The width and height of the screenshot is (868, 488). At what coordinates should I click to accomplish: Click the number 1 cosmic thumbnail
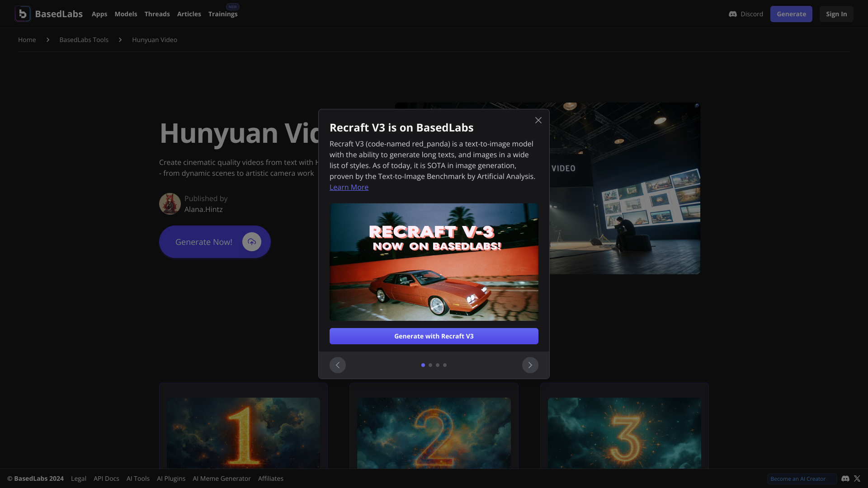tap(243, 433)
